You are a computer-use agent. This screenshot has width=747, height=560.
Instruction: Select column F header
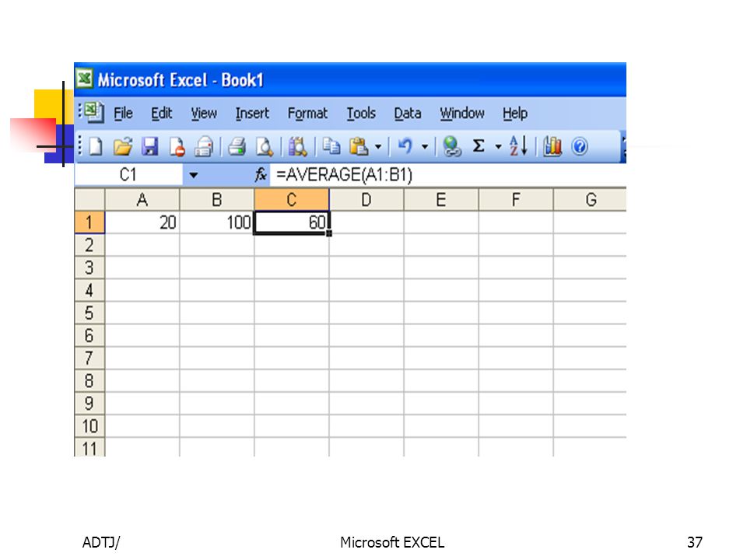coord(516,200)
